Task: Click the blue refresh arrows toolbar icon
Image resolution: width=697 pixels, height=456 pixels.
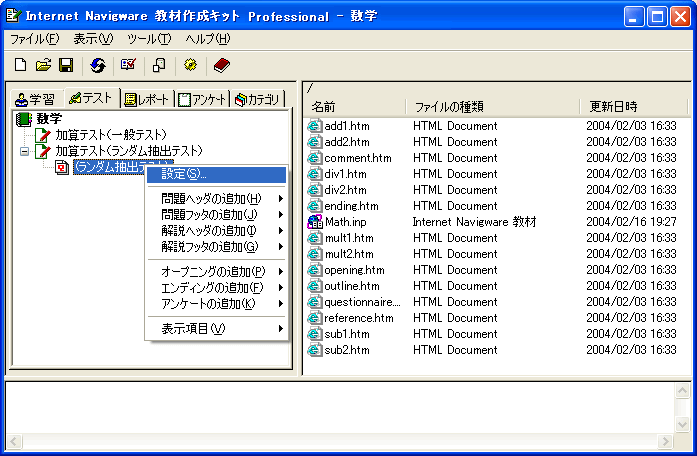Action: (97, 65)
